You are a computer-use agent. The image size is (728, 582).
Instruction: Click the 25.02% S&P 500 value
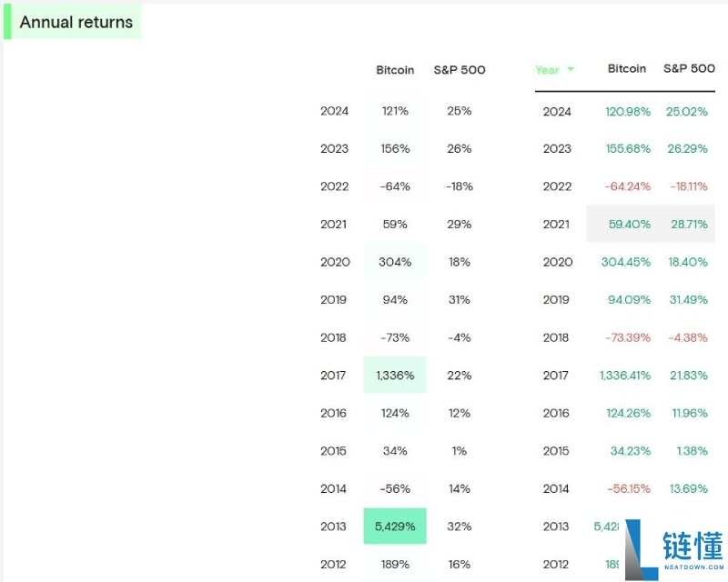pos(687,112)
